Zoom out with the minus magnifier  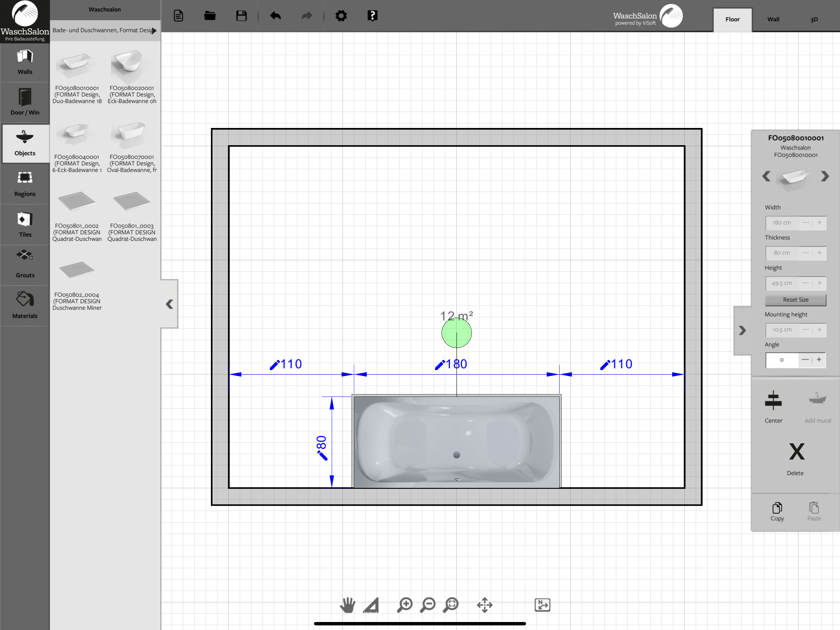[428, 604]
